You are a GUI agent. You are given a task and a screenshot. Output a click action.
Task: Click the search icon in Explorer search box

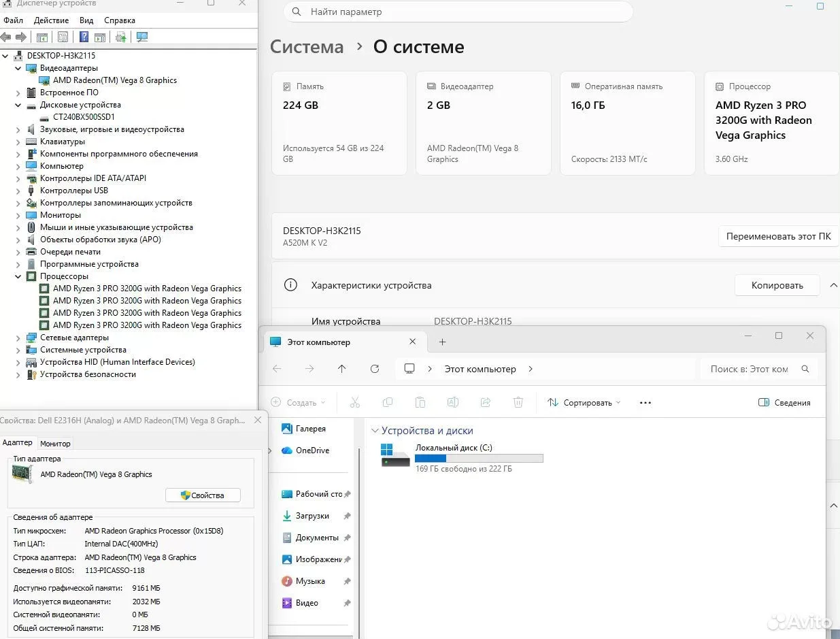[805, 369]
